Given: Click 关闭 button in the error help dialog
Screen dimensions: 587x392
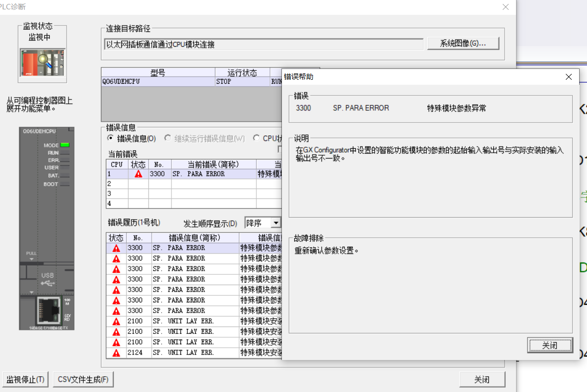Looking at the screenshot, I should click(550, 346).
